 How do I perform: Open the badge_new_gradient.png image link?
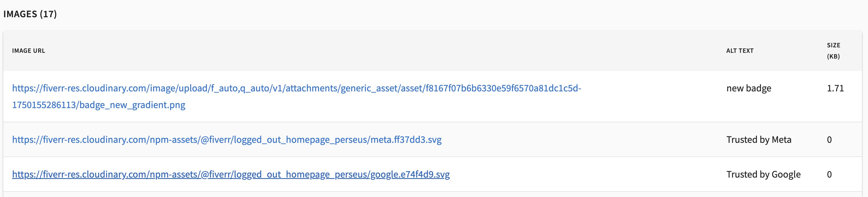(x=297, y=88)
